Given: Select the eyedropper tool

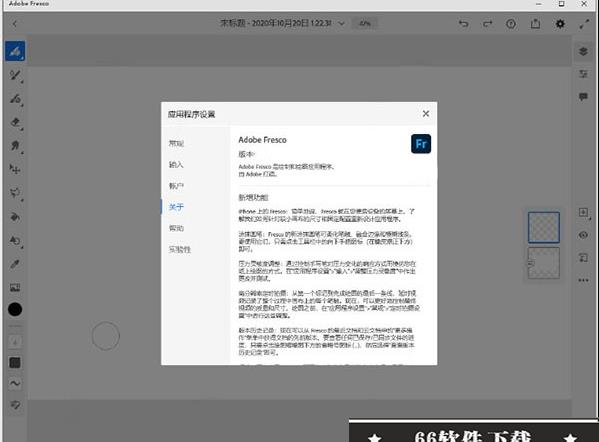Looking at the screenshot, I should click(15, 264).
